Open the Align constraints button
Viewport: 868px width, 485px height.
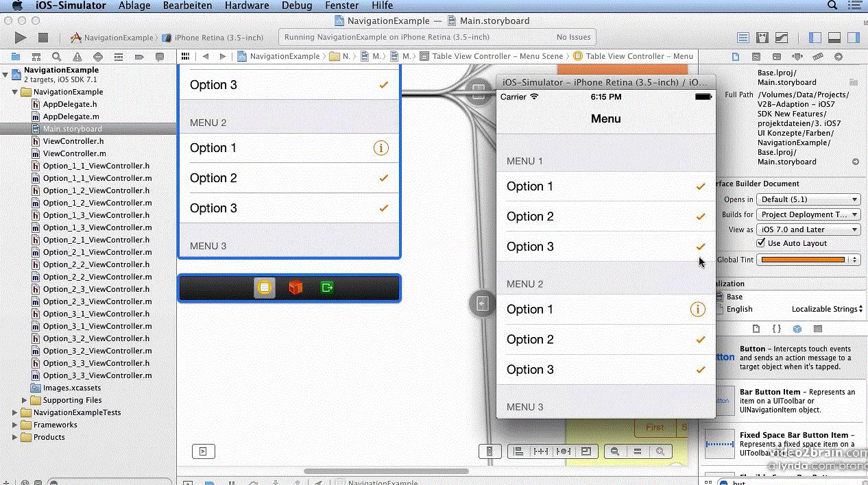519,451
